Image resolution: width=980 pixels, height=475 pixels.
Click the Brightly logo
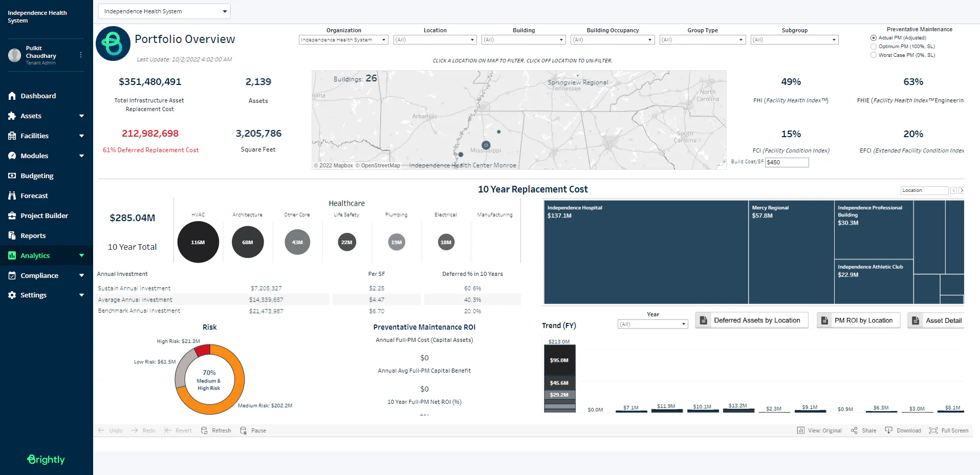click(x=46, y=459)
